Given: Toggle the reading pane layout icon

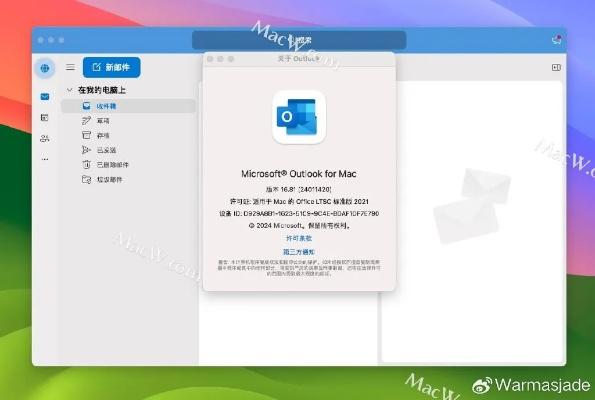Looking at the screenshot, I should point(556,67).
